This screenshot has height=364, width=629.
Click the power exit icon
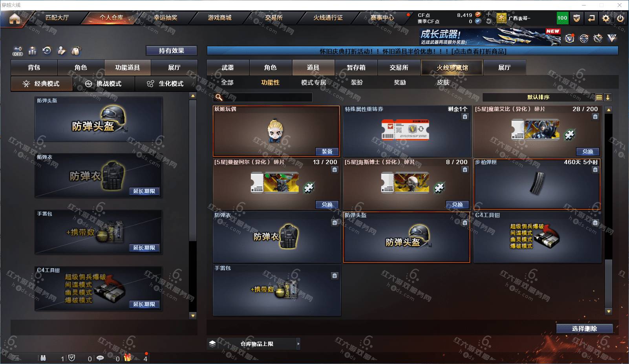[620, 18]
